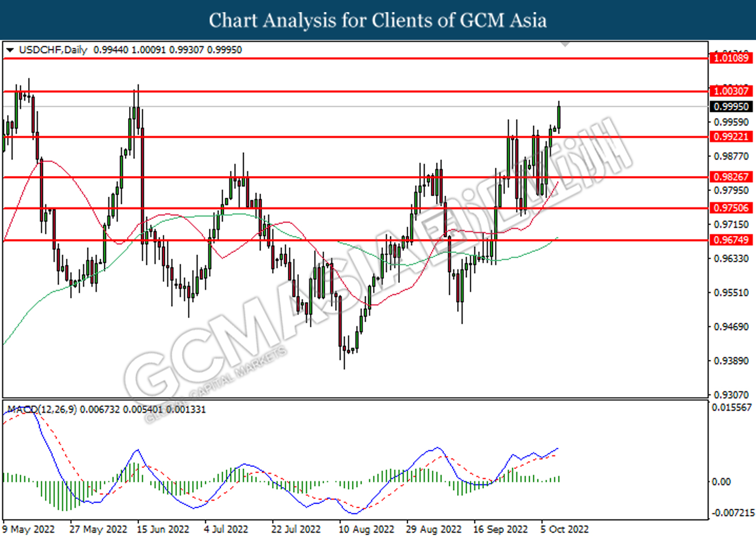Select the 1.01089 resistance price label

[731, 58]
